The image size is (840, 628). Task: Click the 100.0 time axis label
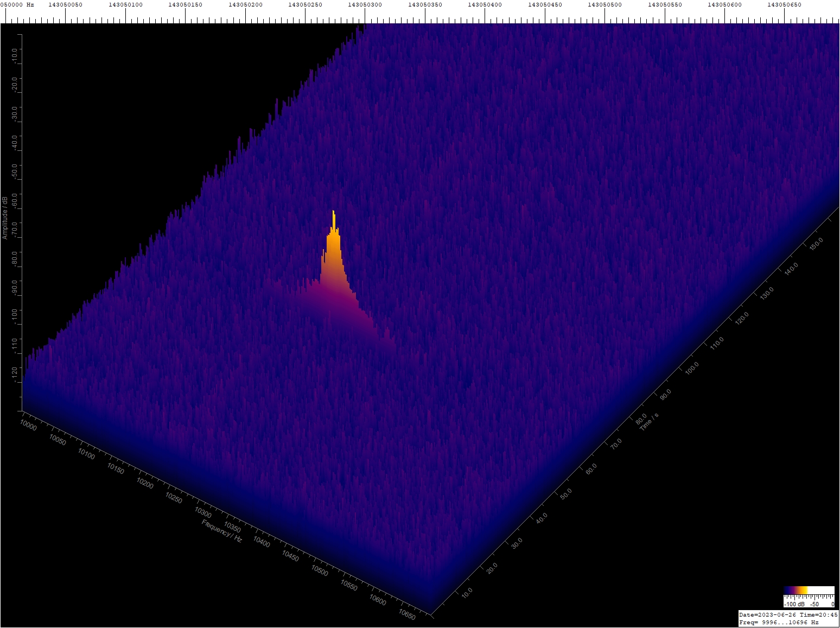pos(692,368)
